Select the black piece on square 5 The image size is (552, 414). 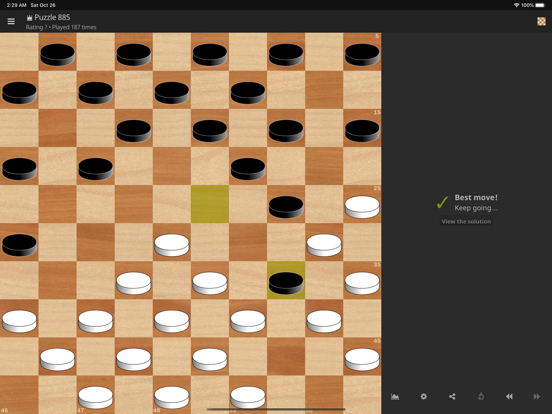point(362,55)
